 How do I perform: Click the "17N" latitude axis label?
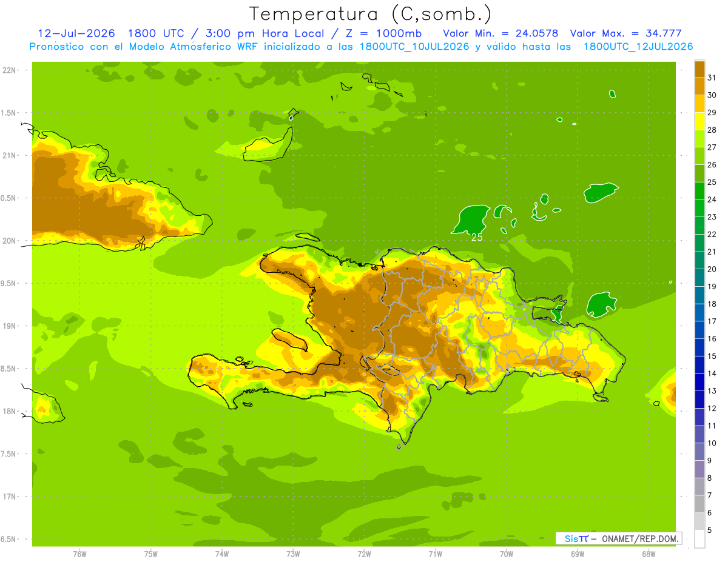tap(9, 497)
